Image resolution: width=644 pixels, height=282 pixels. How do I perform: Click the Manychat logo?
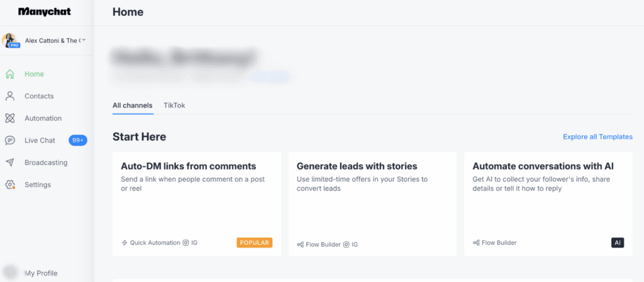[x=45, y=11]
